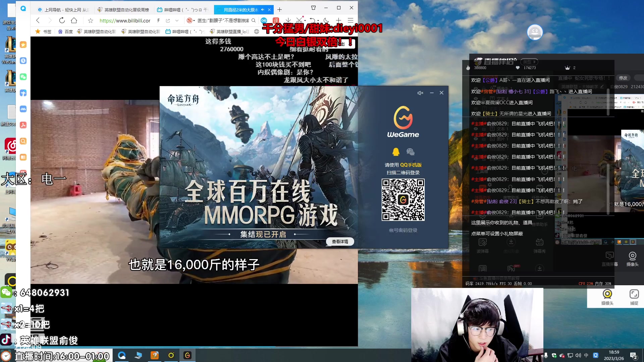Switch the 中 input method indicator

pyautogui.click(x=586, y=355)
